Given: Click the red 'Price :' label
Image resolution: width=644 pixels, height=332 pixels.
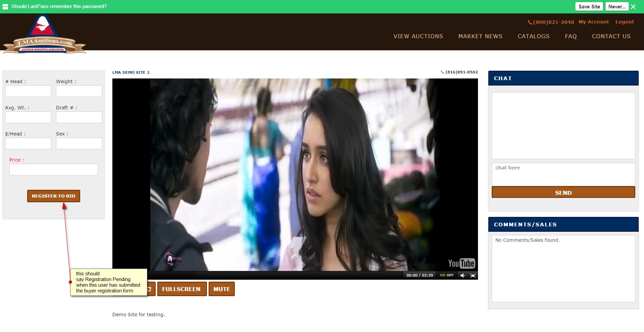Looking at the screenshot, I should click(17, 160).
